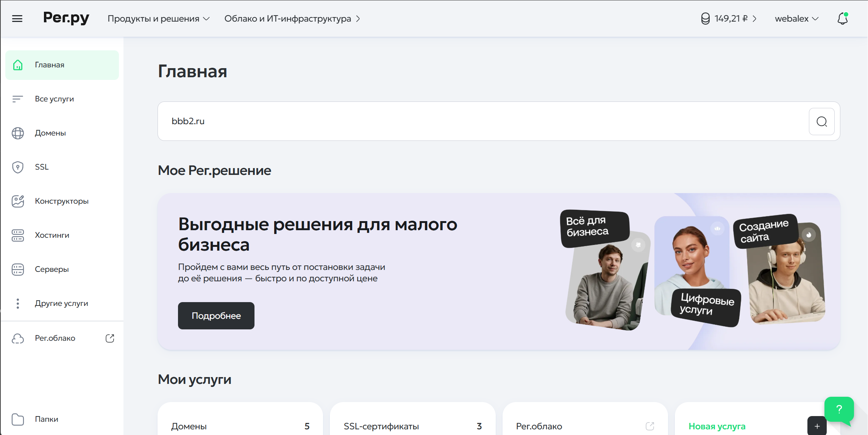Click the Папки folder icon
Screen dimensions: 868x435
tap(18, 419)
